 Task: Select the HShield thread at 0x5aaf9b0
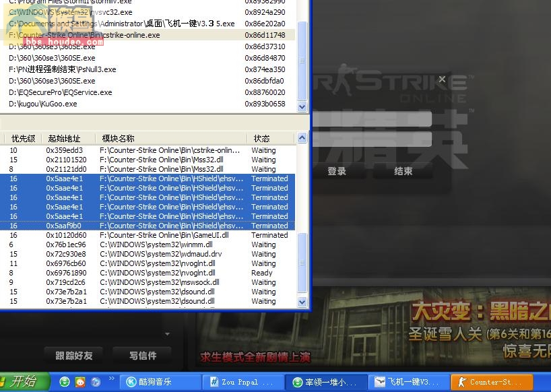(x=148, y=226)
